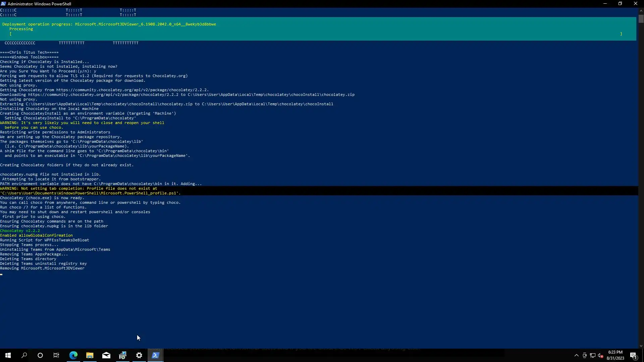This screenshot has height=362, width=644.
Task: Click the installer app icon on taskbar
Action: coord(122,355)
